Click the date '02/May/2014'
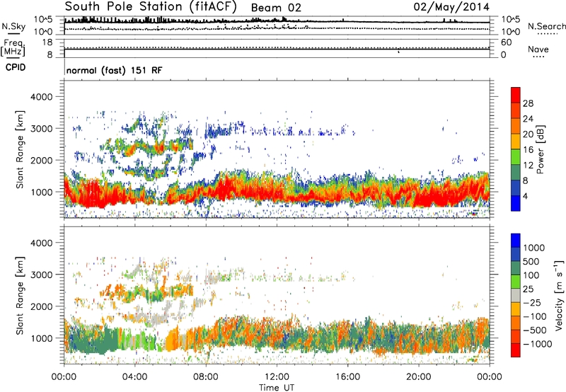566x392 pixels. point(451,7)
